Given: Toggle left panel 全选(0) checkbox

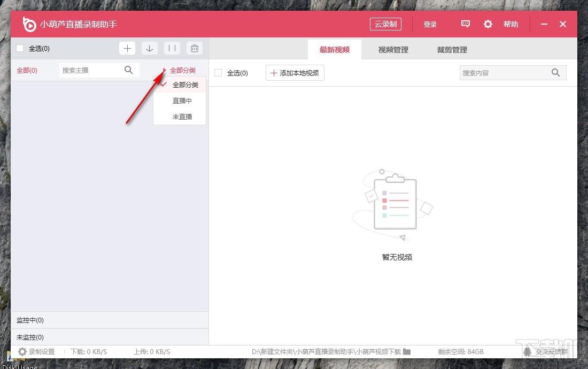Looking at the screenshot, I should [20, 48].
